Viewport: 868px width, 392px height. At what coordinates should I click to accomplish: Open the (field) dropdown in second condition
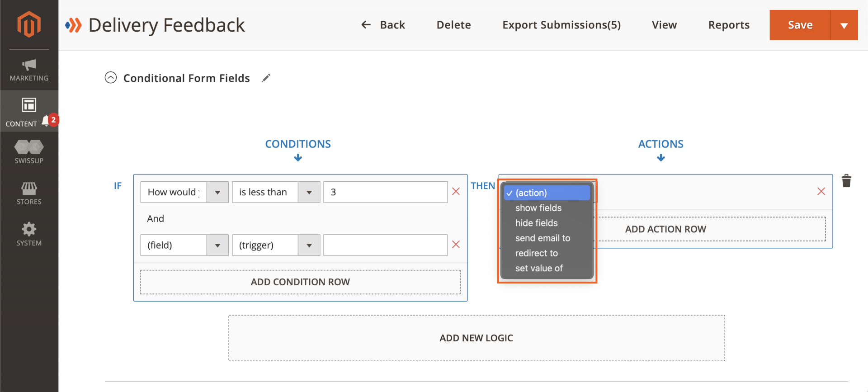click(184, 245)
